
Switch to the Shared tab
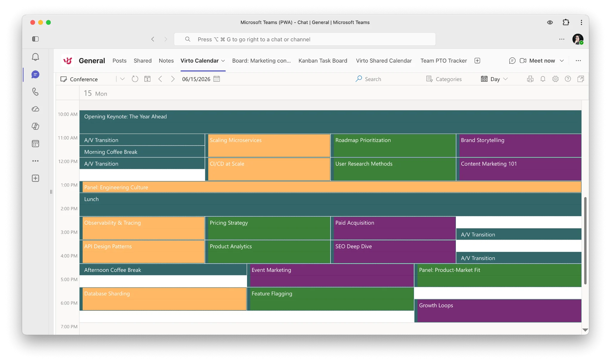(143, 61)
